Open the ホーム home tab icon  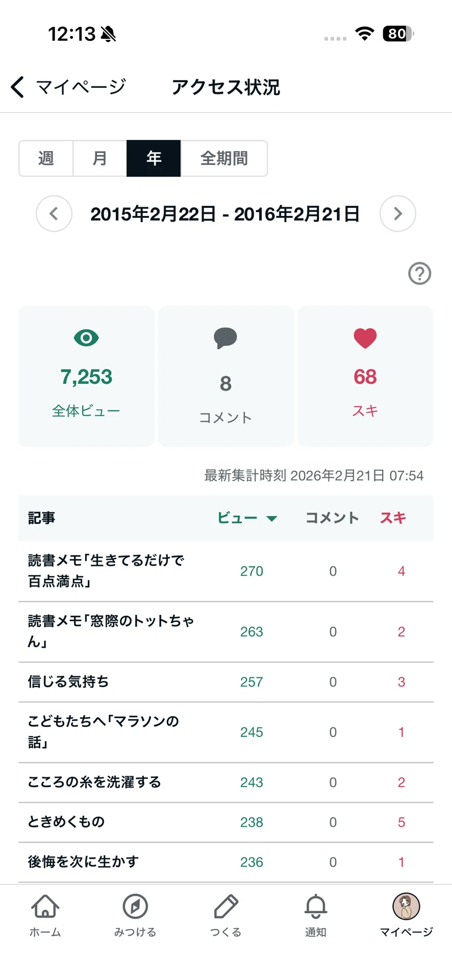pyautogui.click(x=45, y=906)
